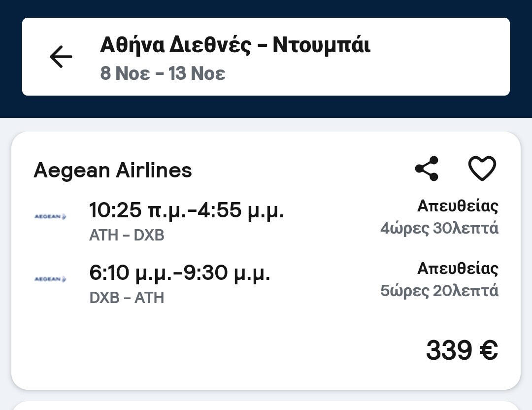Click the Aegean logo beside the ATH - DXB flight

(x=50, y=216)
